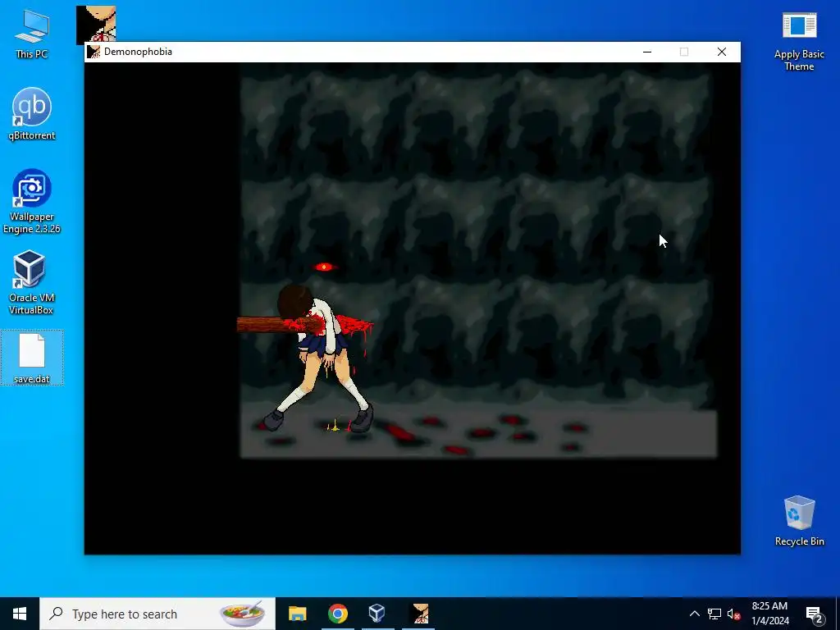Select the Oracle VM VirtualBox desktop shortcut

(x=31, y=282)
